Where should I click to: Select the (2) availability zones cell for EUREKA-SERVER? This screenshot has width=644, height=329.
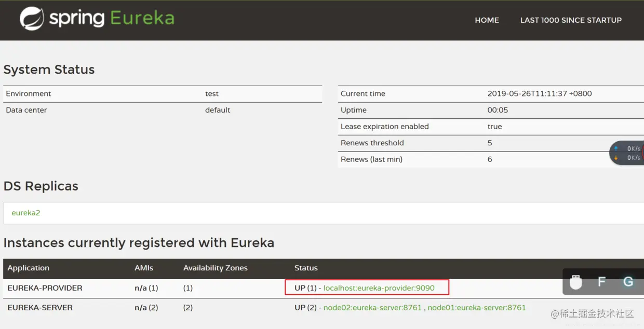[x=188, y=308]
